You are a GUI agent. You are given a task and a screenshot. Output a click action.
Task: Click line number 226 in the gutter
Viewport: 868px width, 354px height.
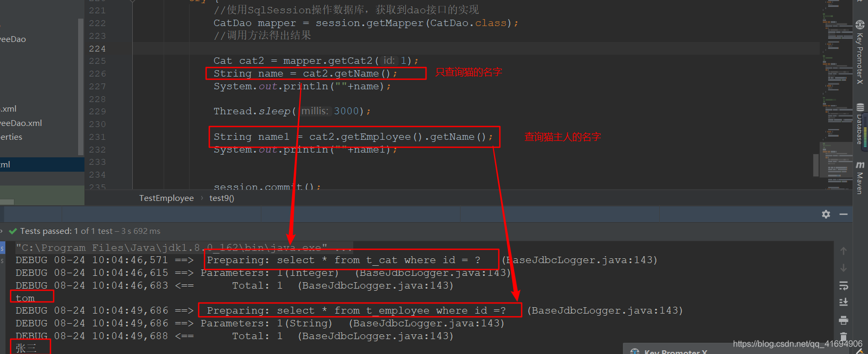click(97, 74)
